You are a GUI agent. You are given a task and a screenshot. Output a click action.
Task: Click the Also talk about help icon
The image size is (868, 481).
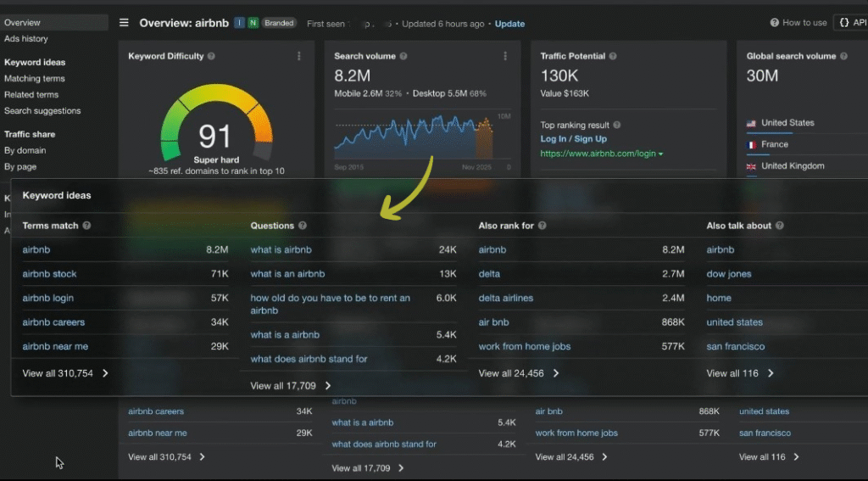pyautogui.click(x=780, y=226)
